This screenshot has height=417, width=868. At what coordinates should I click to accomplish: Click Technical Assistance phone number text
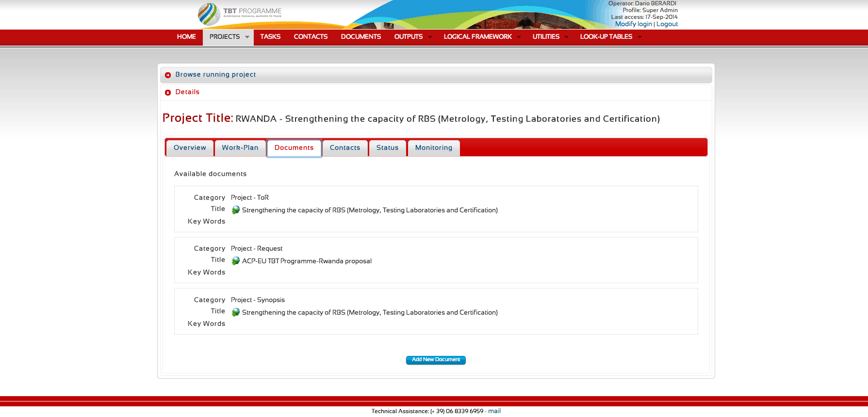(x=427, y=411)
